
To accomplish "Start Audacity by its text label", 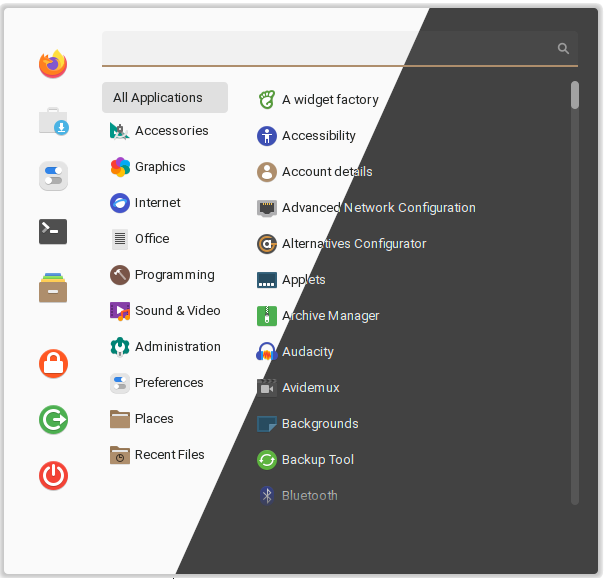I will pyautogui.click(x=308, y=352).
